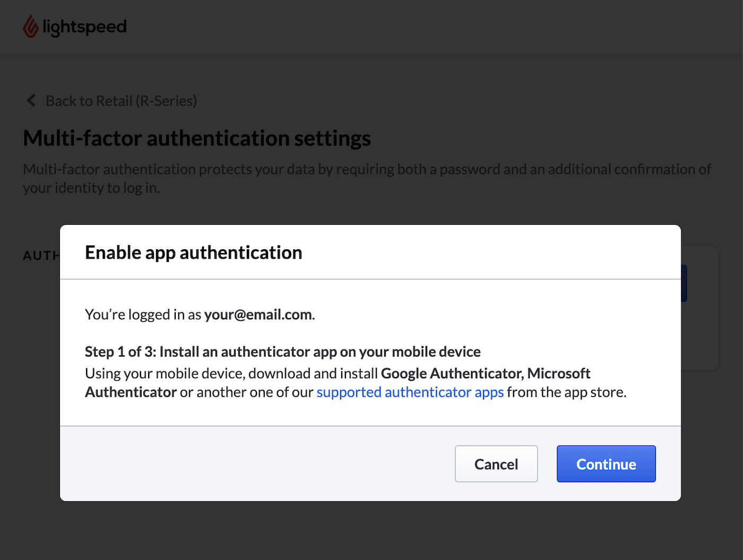Click the back chevron arrow icon

click(31, 100)
